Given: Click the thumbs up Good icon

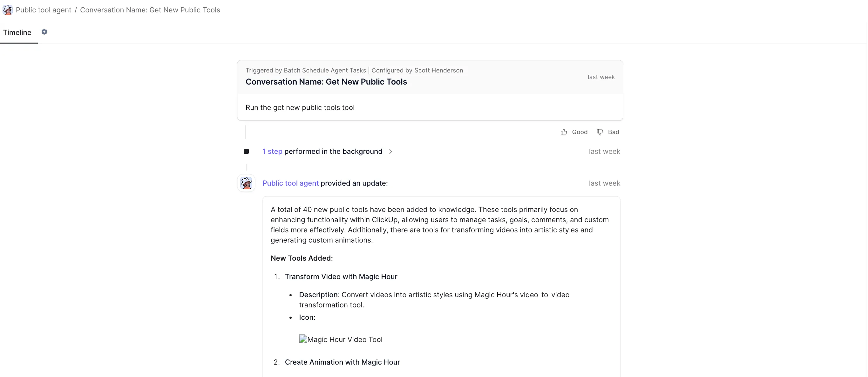Looking at the screenshot, I should click(x=563, y=132).
